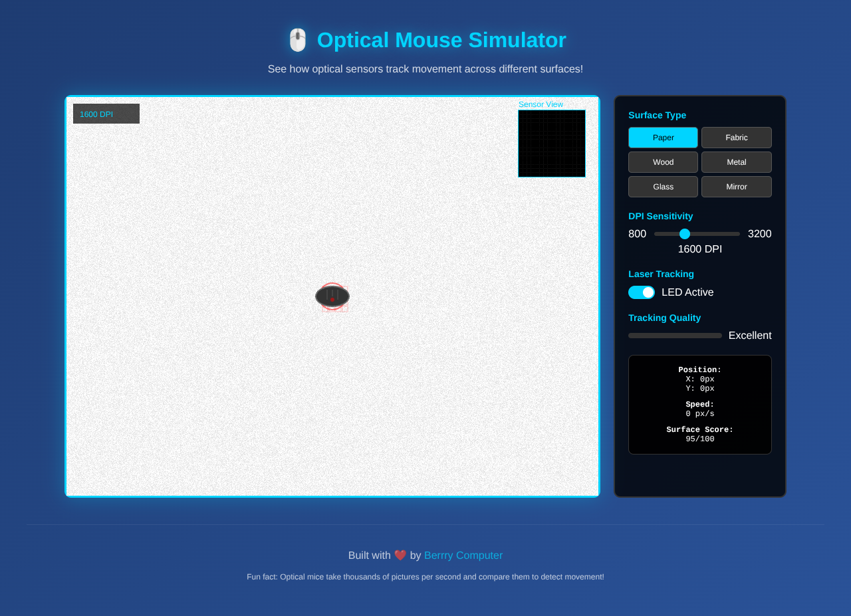Click the Sensor View label
The height and width of the screenshot is (616, 851).
point(541,104)
